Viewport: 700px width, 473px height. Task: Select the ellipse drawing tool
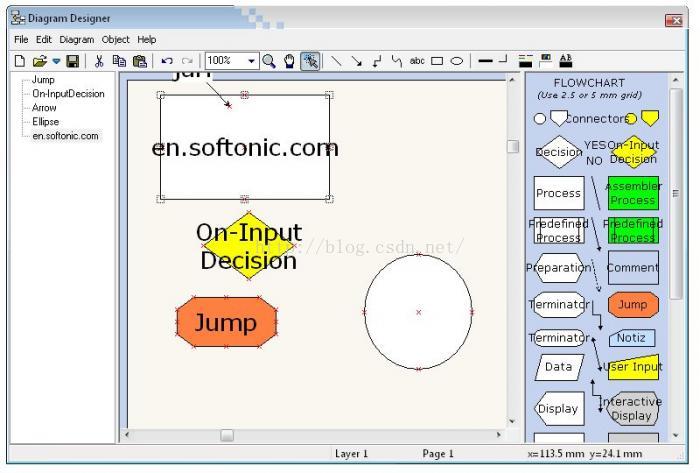click(x=457, y=61)
